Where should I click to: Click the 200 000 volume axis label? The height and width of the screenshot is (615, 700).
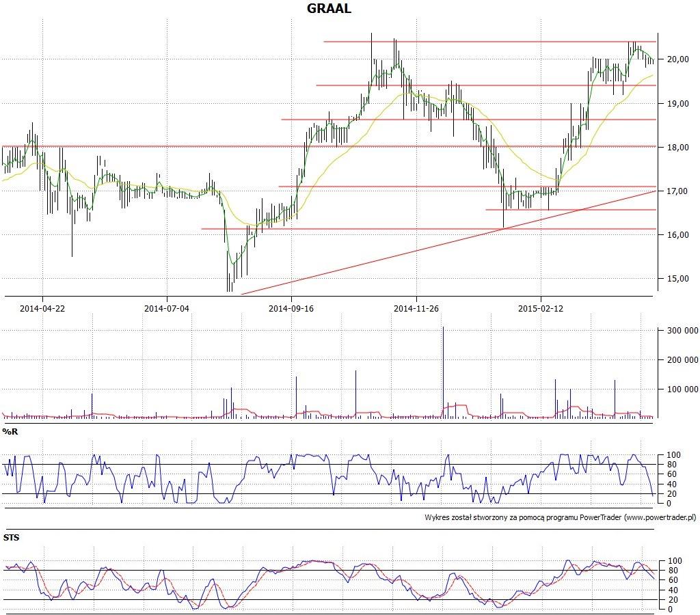point(683,359)
